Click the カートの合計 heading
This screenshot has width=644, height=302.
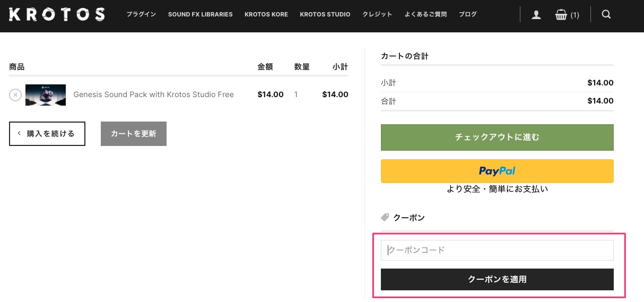point(405,56)
